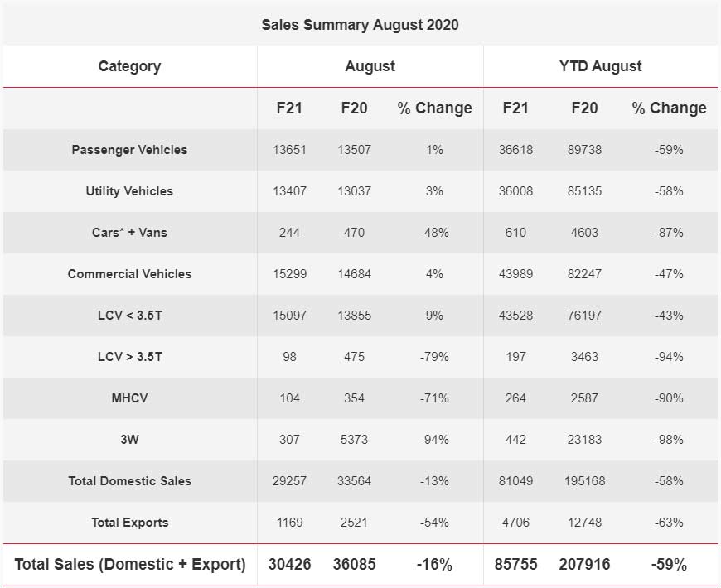The image size is (721, 588).
Task: Select the YTD August column group header
Action: click(x=600, y=66)
